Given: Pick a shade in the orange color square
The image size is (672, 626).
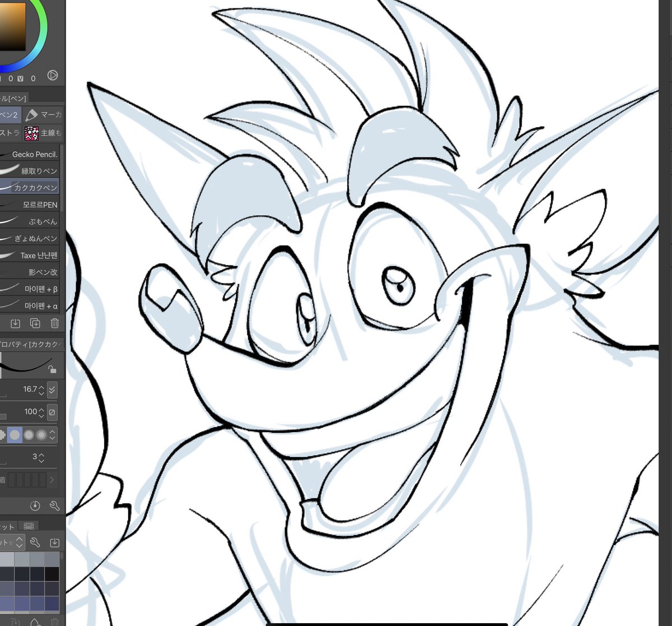Looking at the screenshot, I should (x=12, y=26).
